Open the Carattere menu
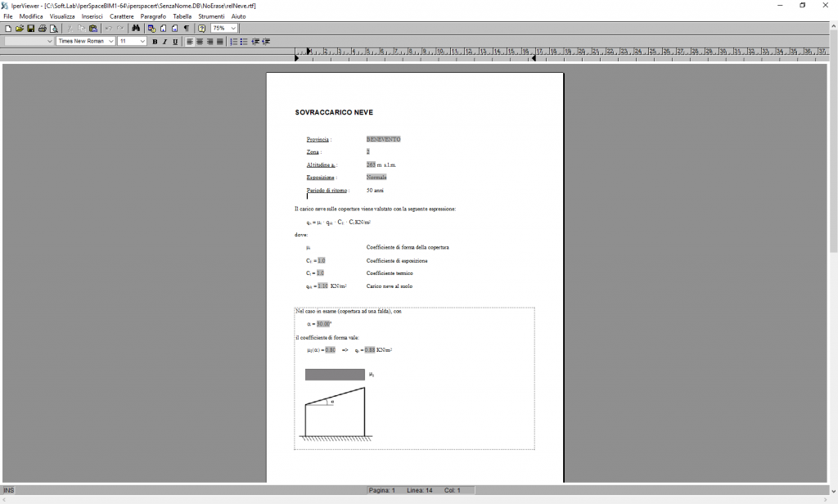 tap(122, 16)
